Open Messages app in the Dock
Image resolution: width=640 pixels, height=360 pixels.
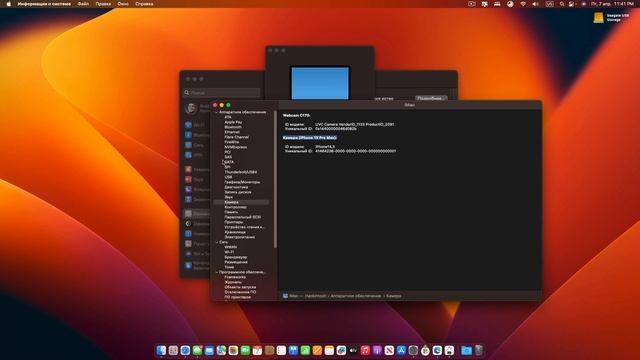tap(197, 350)
